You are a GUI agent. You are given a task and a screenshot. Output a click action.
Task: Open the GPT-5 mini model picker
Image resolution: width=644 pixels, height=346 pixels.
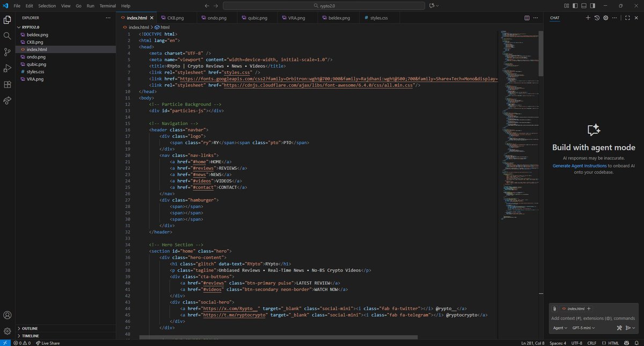[x=583, y=328]
